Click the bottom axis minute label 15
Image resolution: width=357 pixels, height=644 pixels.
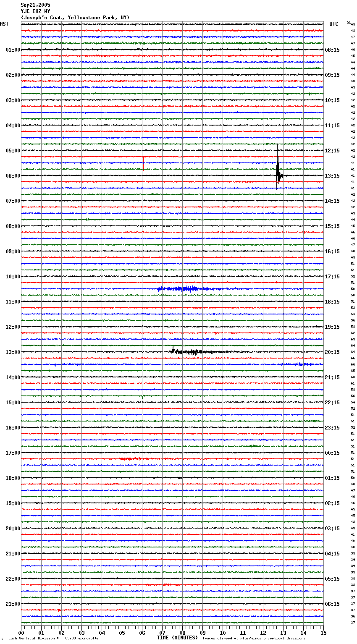tap(323, 633)
